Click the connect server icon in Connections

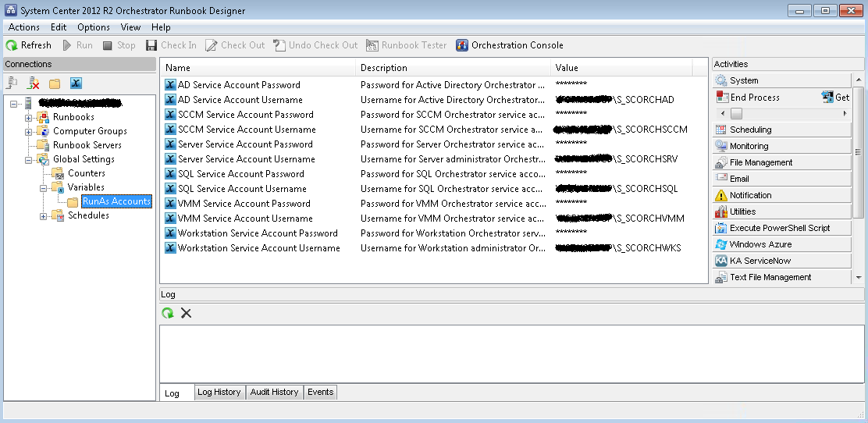click(12, 83)
